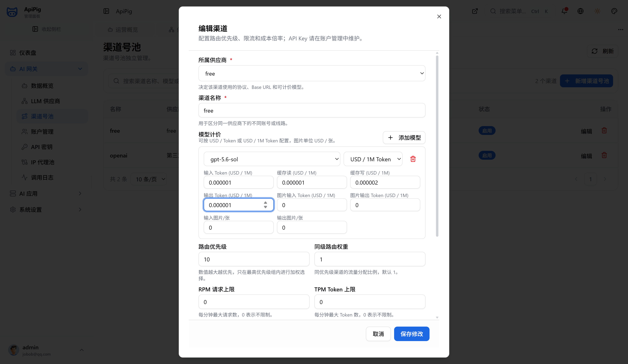Increase 输出 Token value with up stepper
This screenshot has height=364, width=628.
(x=265, y=203)
